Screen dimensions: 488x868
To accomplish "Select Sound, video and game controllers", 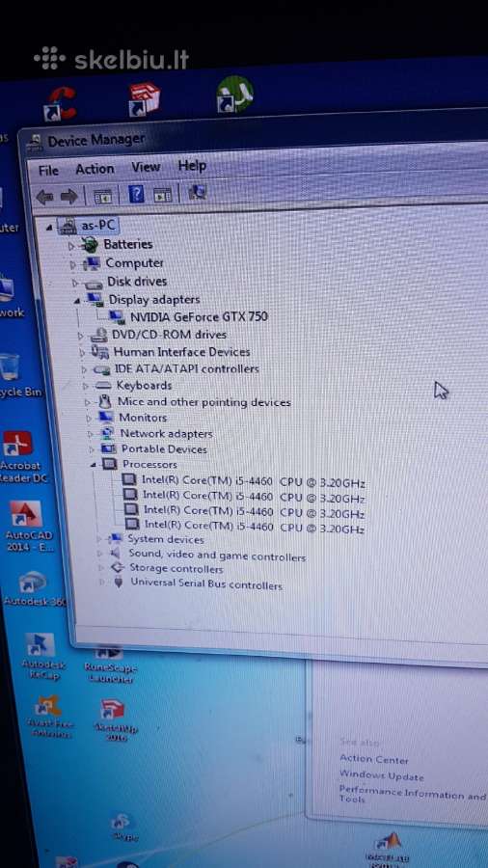I will point(217,555).
